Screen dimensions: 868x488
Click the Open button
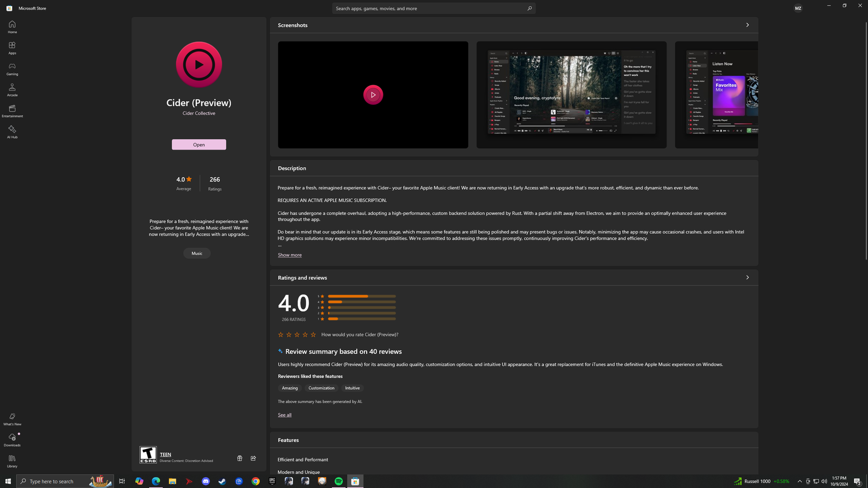point(199,145)
